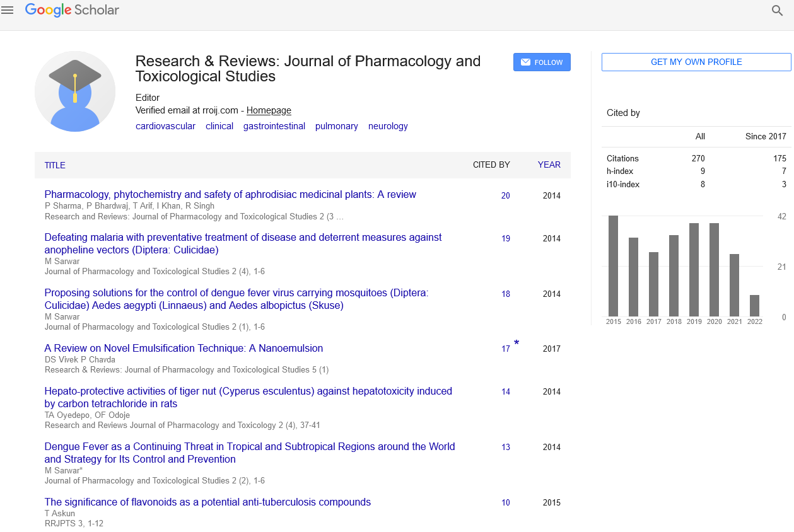The width and height of the screenshot is (794, 532).
Task: Click the Google Scholar logo
Action: pos(72,10)
